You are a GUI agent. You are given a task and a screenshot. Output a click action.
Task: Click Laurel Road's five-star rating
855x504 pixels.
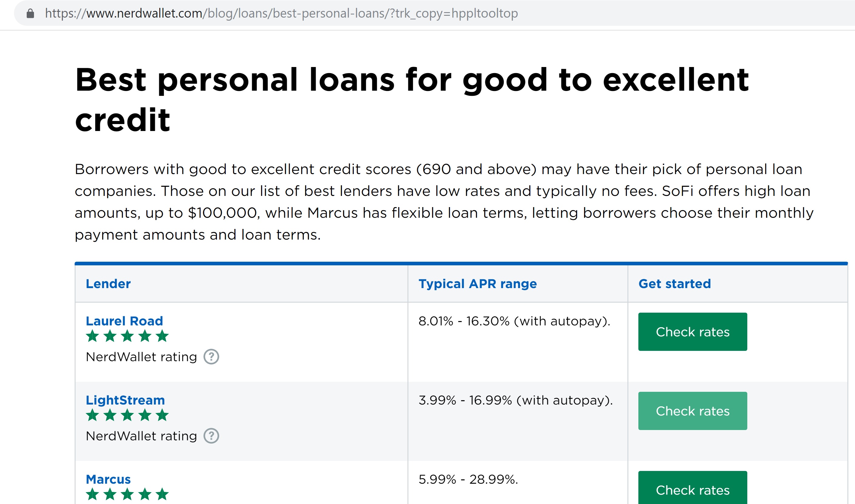(127, 336)
